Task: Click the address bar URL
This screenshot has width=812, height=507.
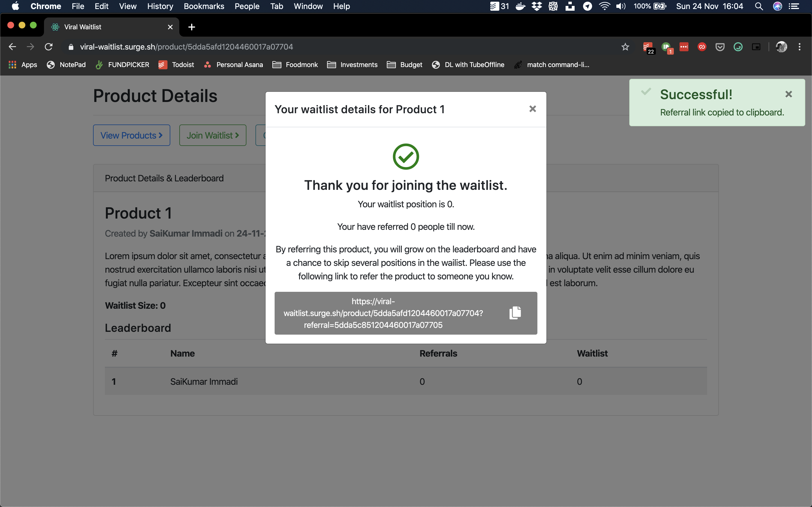Action: point(186,47)
